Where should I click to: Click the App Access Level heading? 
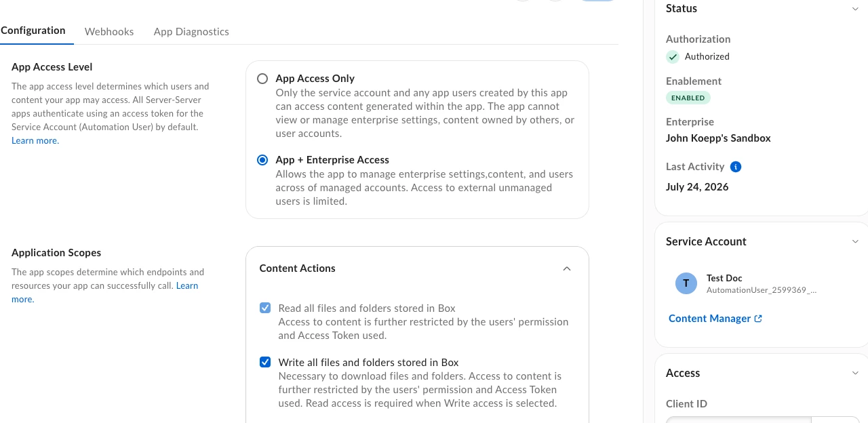52,67
